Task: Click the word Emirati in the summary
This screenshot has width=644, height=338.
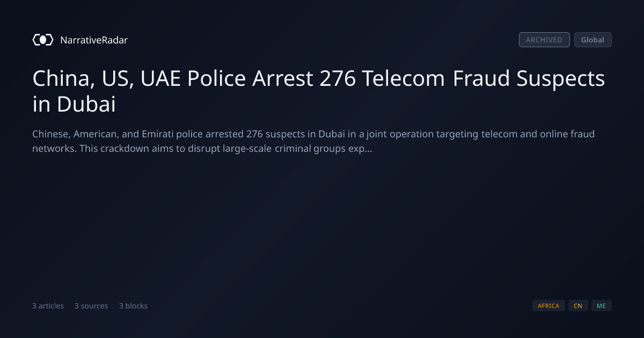Action: pyautogui.click(x=159, y=134)
